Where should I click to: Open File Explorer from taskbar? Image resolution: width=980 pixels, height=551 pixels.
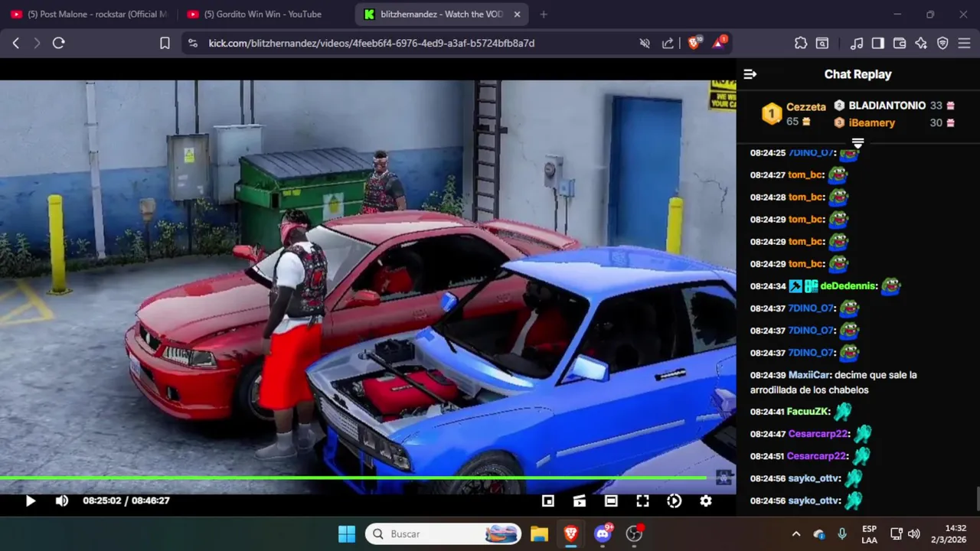point(539,533)
